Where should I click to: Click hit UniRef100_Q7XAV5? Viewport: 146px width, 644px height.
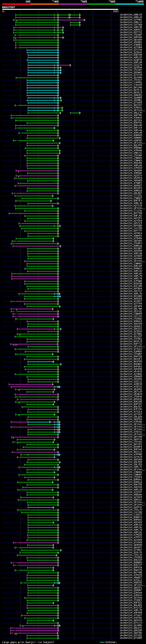(x=131, y=103)
